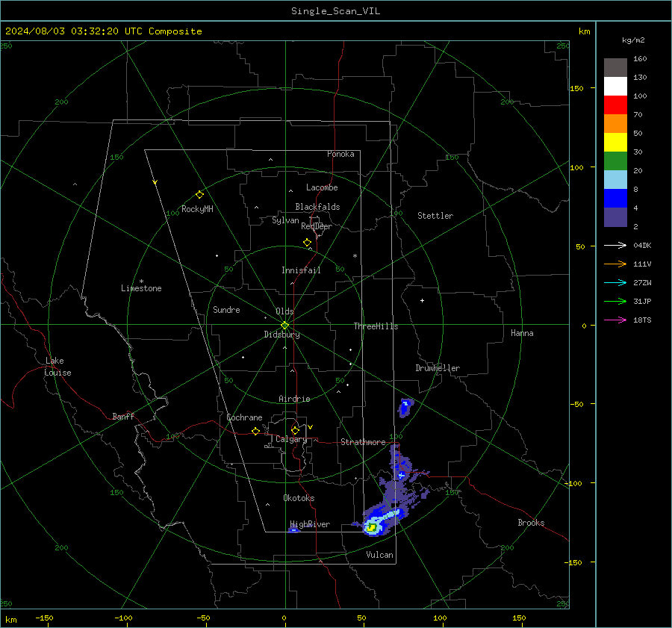Select the purple 4 color swatch
This screenshot has width=672, height=628.
tap(615, 217)
